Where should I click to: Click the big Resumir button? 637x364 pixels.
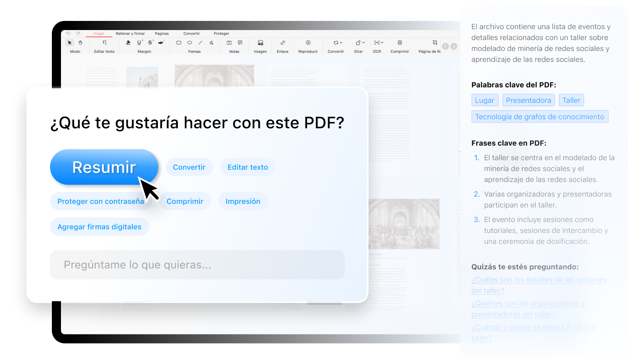click(x=104, y=167)
